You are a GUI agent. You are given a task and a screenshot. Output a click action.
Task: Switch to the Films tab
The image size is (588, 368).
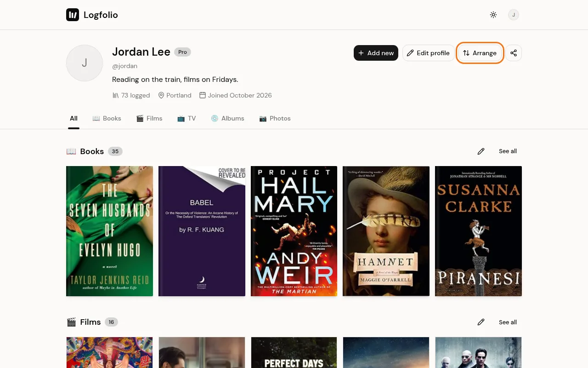click(149, 118)
